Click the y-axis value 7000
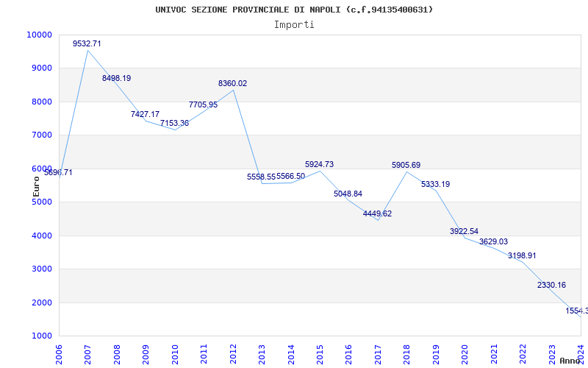The image size is (588, 368). tap(41, 135)
